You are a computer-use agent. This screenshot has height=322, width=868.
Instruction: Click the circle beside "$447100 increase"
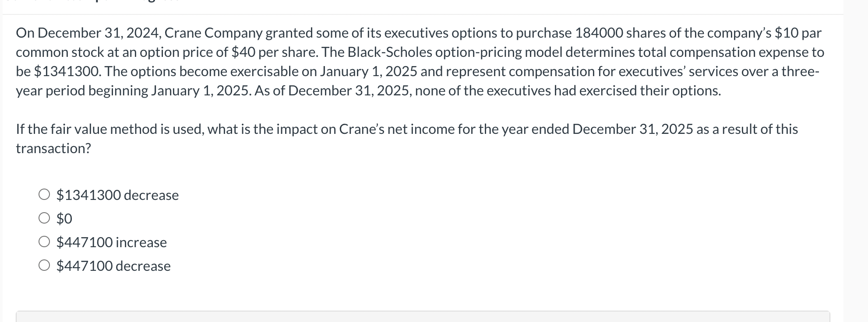click(44, 242)
